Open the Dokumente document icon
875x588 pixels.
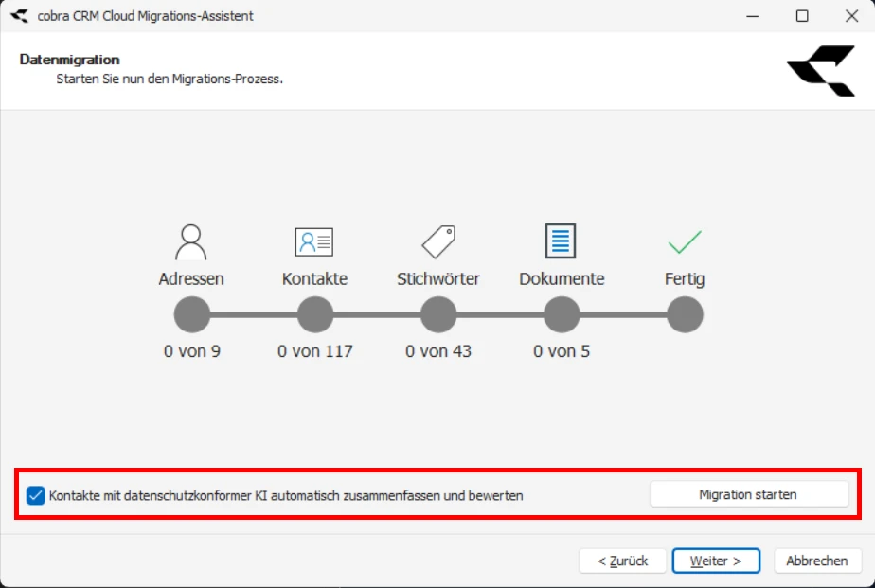click(562, 239)
